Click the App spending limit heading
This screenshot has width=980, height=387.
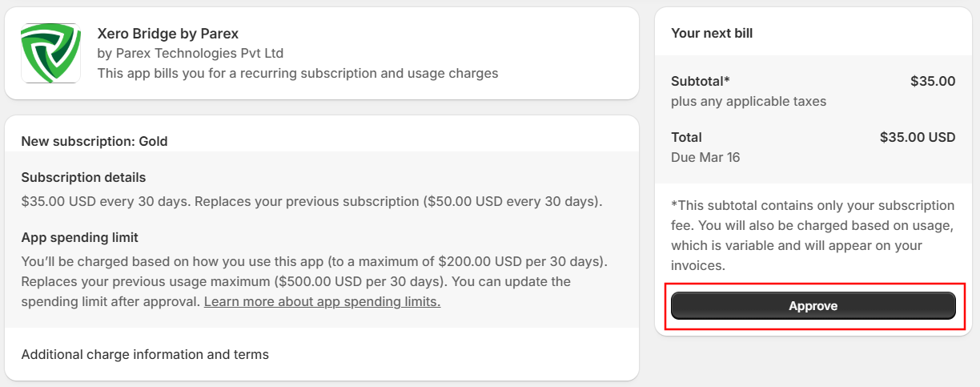click(80, 237)
